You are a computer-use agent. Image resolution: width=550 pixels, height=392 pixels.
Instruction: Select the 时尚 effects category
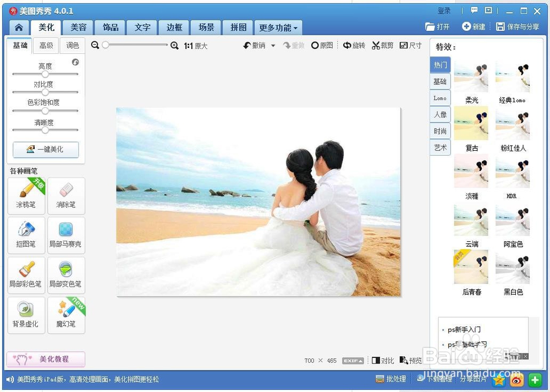pos(440,131)
